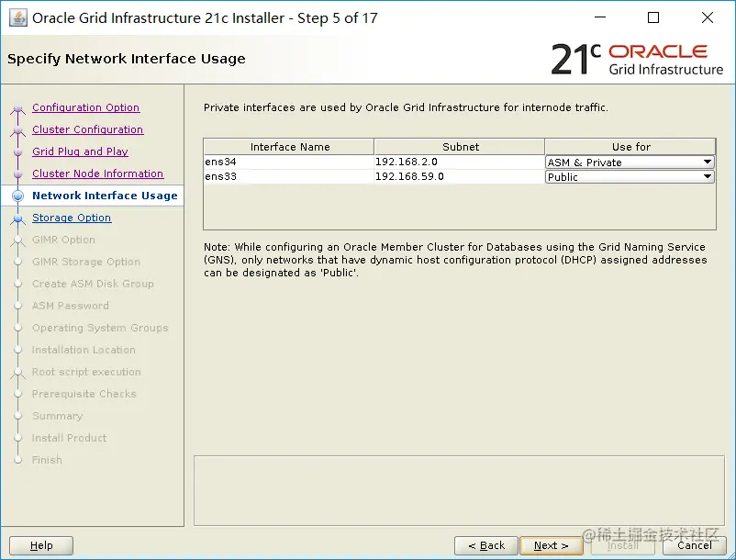
Task: Click the step bullet beside Cluster Configuration
Action: [x=17, y=131]
